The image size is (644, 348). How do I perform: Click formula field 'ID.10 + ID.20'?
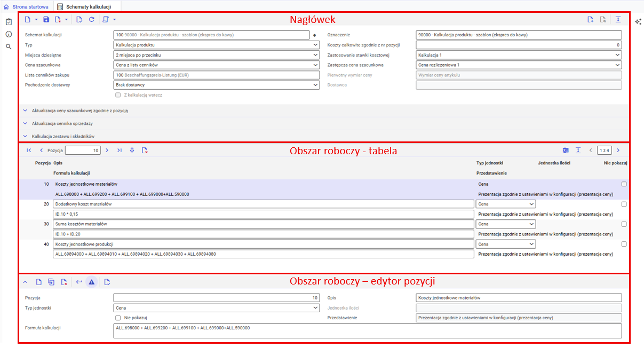[264, 234]
